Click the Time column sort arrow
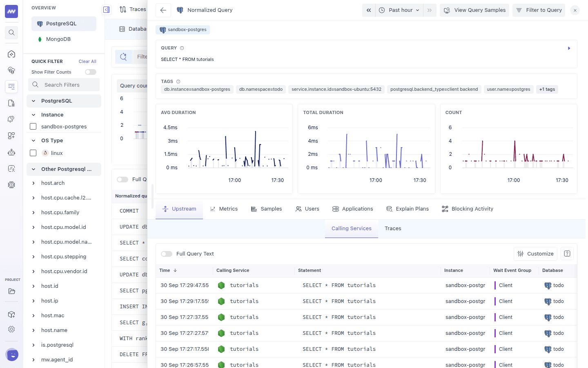Screen dimensions: 588x368 point(175,270)
